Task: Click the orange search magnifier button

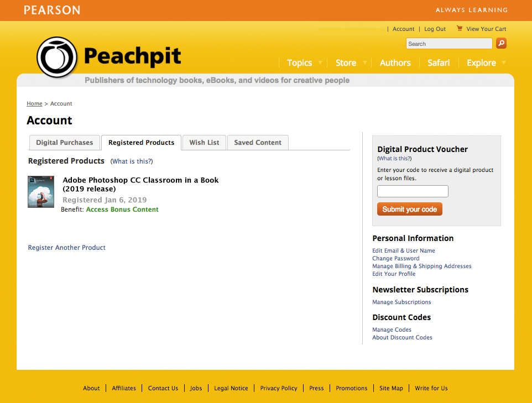Action: click(x=501, y=44)
